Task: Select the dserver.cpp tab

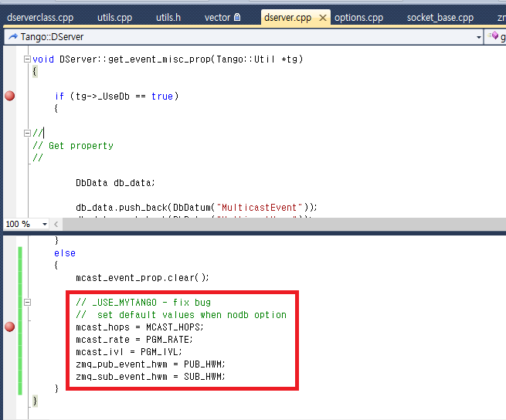Action: click(287, 18)
